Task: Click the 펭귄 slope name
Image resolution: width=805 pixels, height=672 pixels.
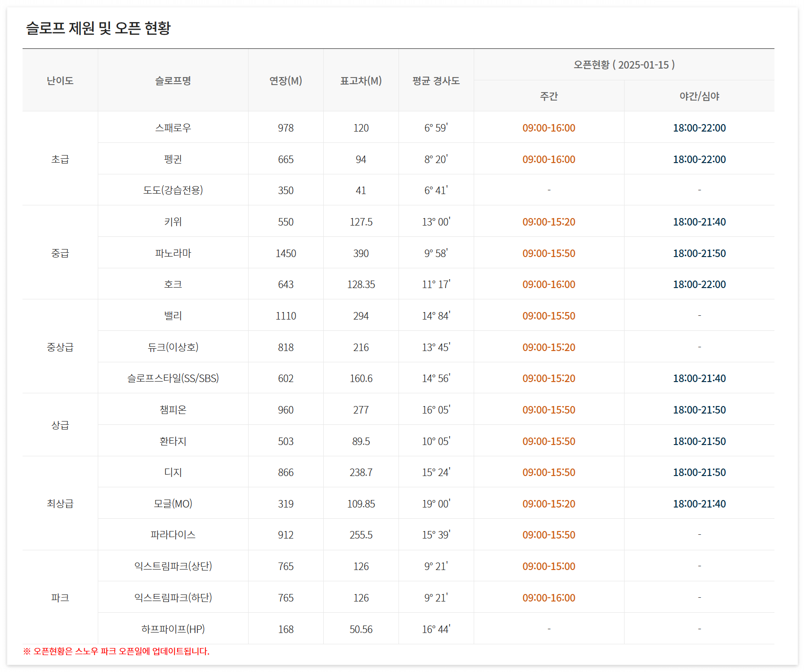Action: click(x=172, y=159)
